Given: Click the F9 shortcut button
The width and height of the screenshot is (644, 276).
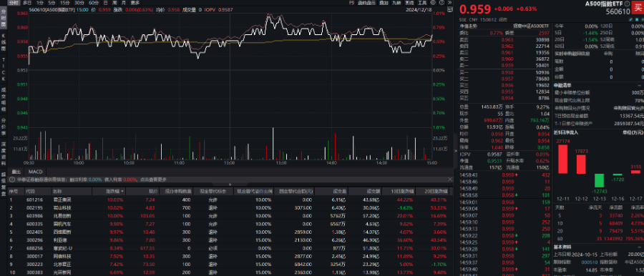Looking at the screenshot, I should [351, 2].
